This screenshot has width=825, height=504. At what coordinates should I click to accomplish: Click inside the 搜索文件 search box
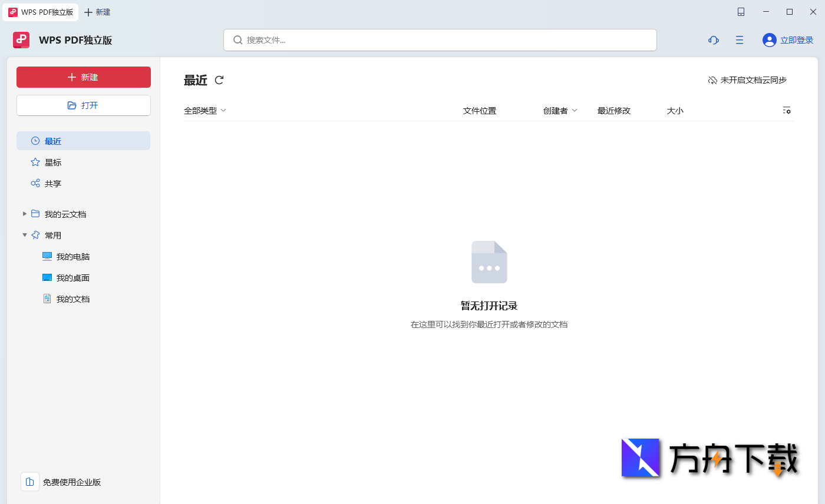coord(440,40)
